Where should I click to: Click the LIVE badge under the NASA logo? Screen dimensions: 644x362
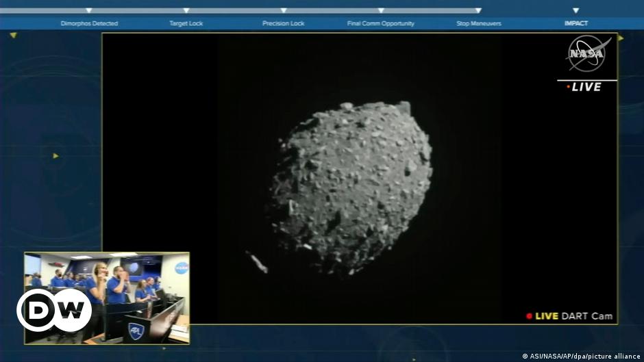click(x=587, y=87)
